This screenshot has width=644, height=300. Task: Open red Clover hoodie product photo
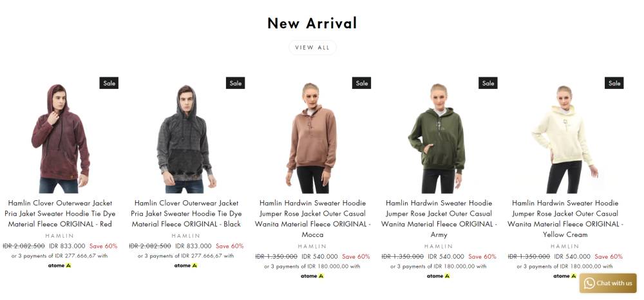point(60,138)
